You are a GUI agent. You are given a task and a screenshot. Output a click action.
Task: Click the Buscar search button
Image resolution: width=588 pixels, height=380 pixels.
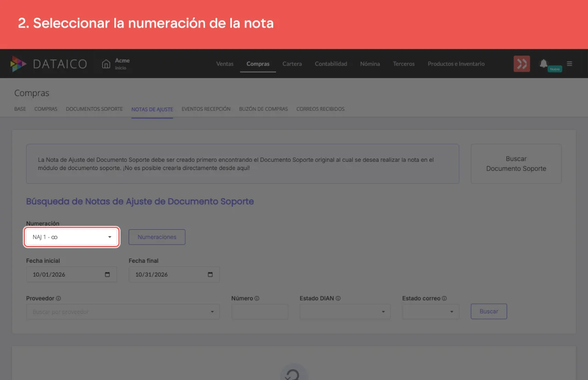tap(489, 312)
